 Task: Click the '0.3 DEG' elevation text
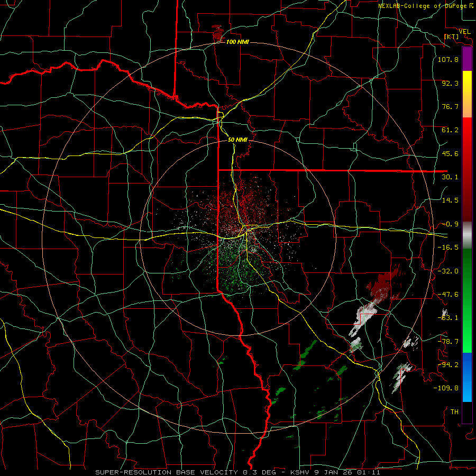pos(259,472)
